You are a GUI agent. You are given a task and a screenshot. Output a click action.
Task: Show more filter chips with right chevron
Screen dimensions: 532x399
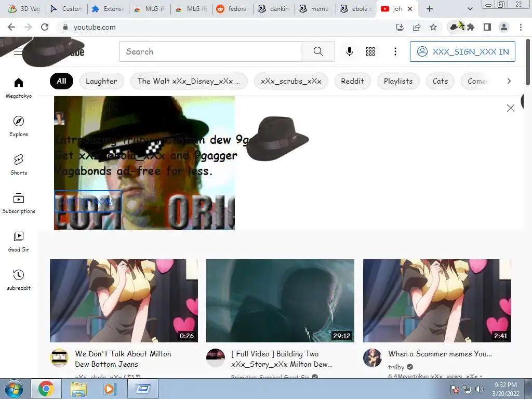[509, 81]
